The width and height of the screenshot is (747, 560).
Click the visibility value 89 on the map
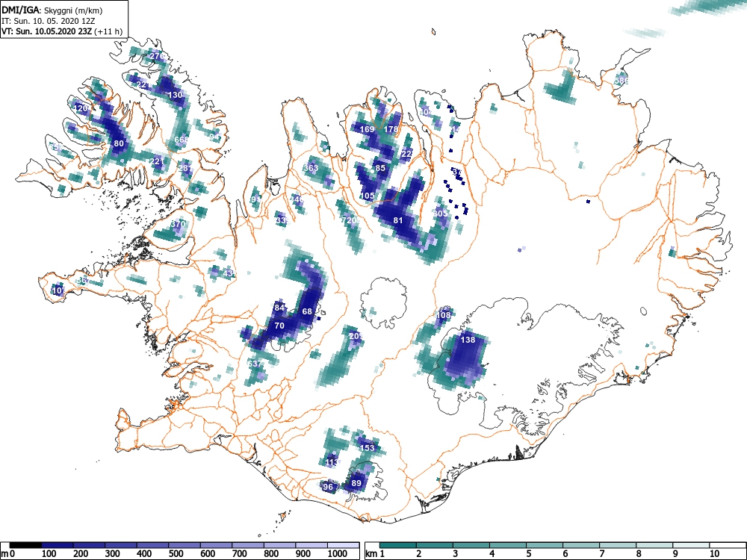click(356, 483)
